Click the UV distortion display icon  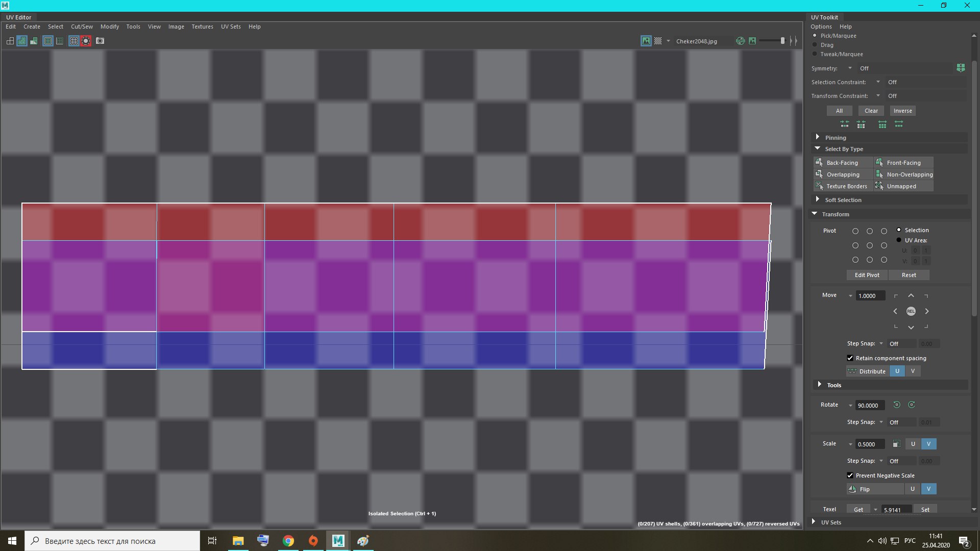pos(34,41)
